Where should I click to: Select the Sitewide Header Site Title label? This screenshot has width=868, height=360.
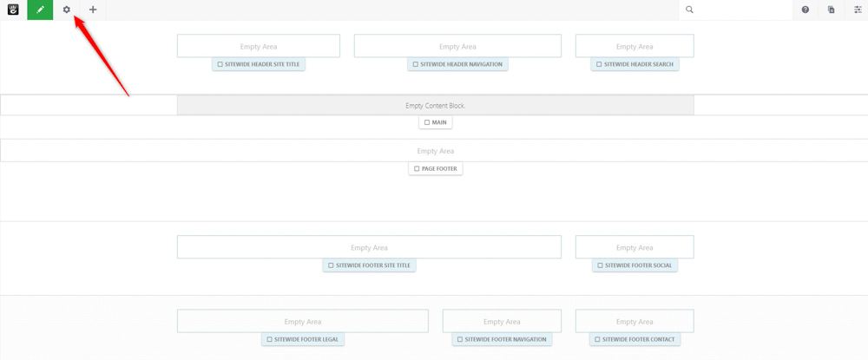[259, 64]
